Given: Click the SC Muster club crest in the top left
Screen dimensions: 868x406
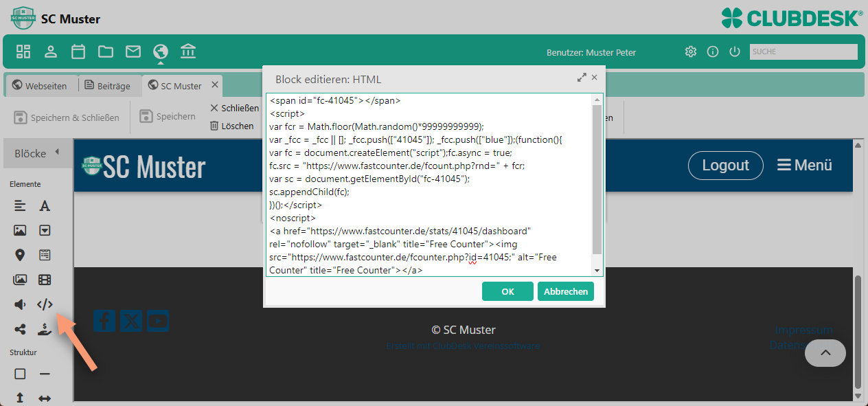Looking at the screenshot, I should click(x=23, y=18).
